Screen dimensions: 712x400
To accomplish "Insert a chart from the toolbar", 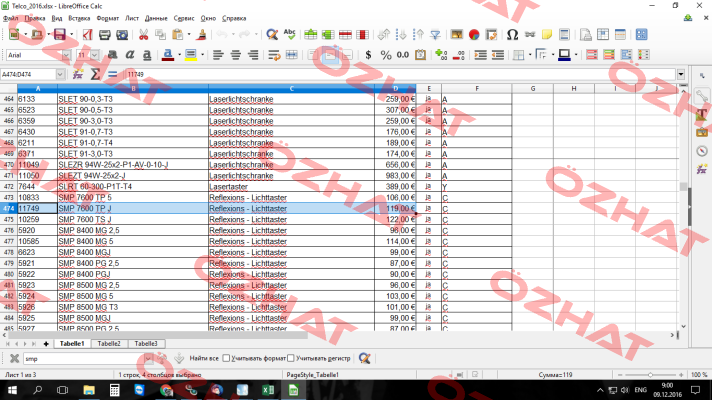I will pyautogui.click(x=474, y=35).
